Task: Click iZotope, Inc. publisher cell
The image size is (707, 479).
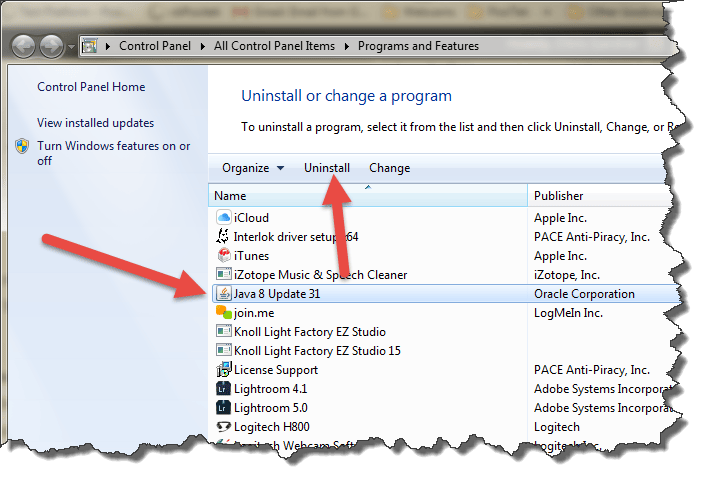Action: point(567,275)
